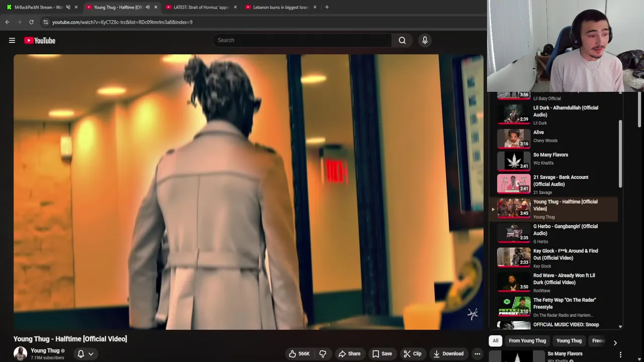Play Key Glock - F**k Around & Find Out
The width and height of the screenshot is (644, 362).
tap(553, 258)
